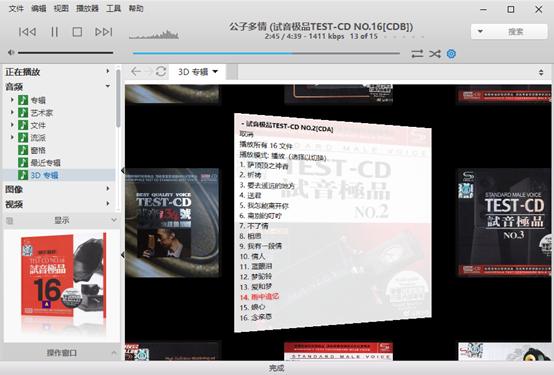554x375 pixels.
Task: Open the 播放器 menu
Action: tap(87, 8)
